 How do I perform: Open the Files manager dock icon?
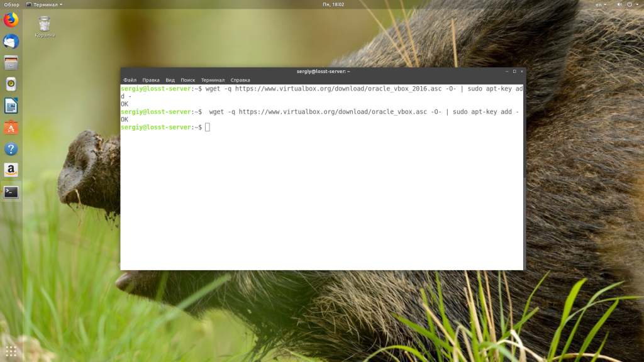(x=11, y=63)
